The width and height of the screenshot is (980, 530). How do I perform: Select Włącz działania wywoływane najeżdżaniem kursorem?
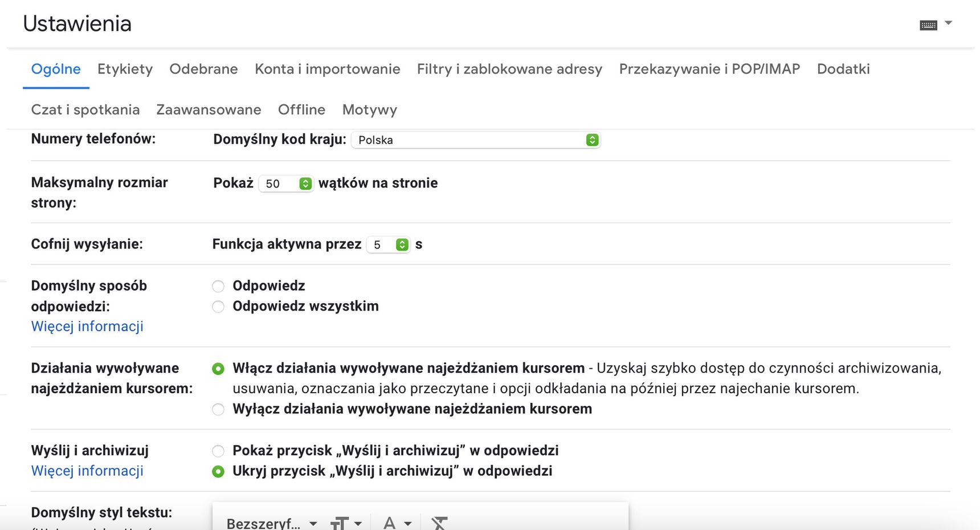coord(218,369)
